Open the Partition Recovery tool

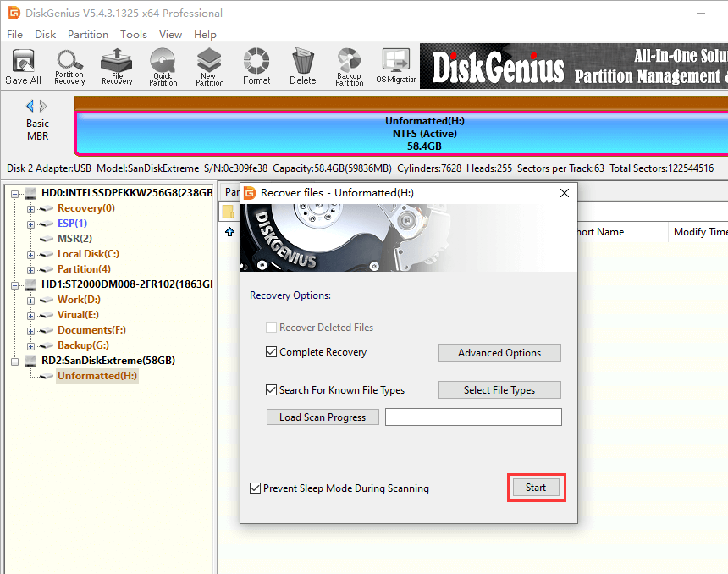tap(69, 66)
